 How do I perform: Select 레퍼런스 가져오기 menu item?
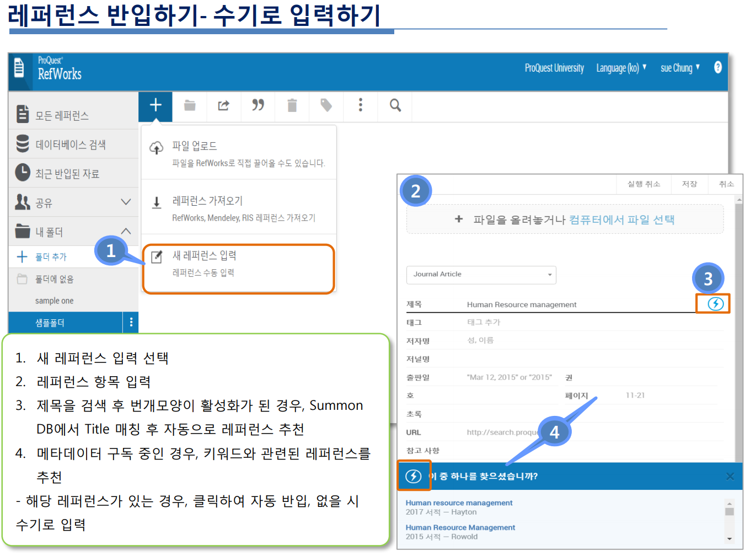(x=239, y=207)
